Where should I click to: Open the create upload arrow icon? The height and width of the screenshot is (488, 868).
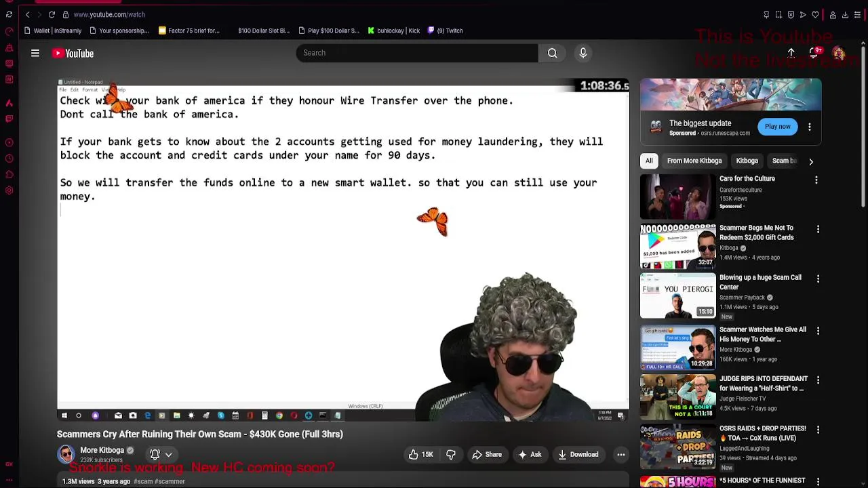[x=791, y=53]
